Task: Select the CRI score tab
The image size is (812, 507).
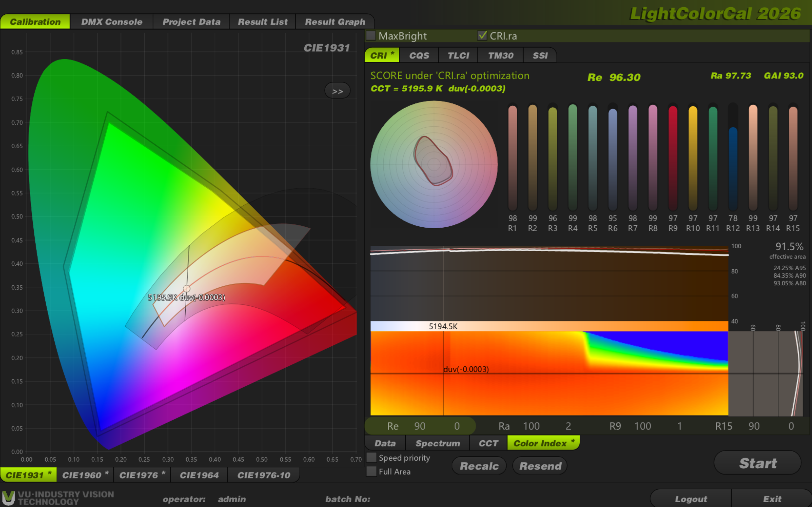Action: click(x=382, y=55)
